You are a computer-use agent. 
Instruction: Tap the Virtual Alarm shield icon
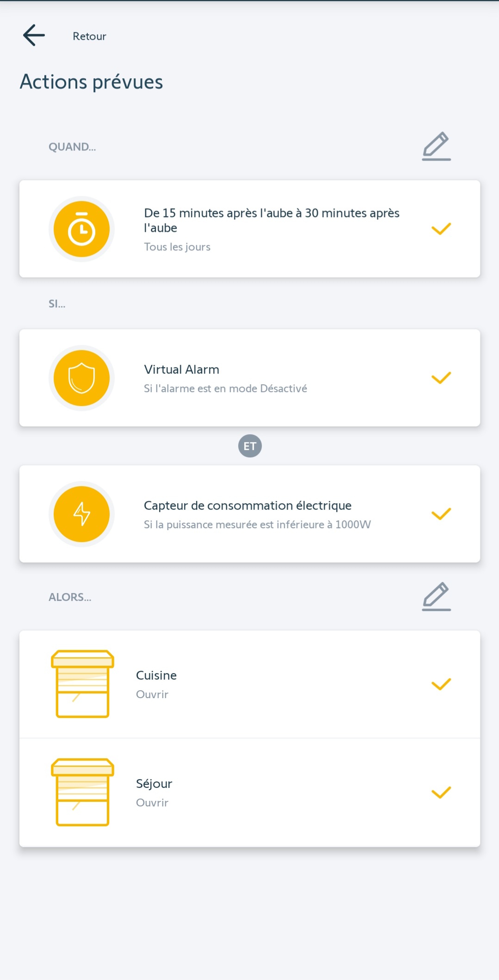(81, 378)
